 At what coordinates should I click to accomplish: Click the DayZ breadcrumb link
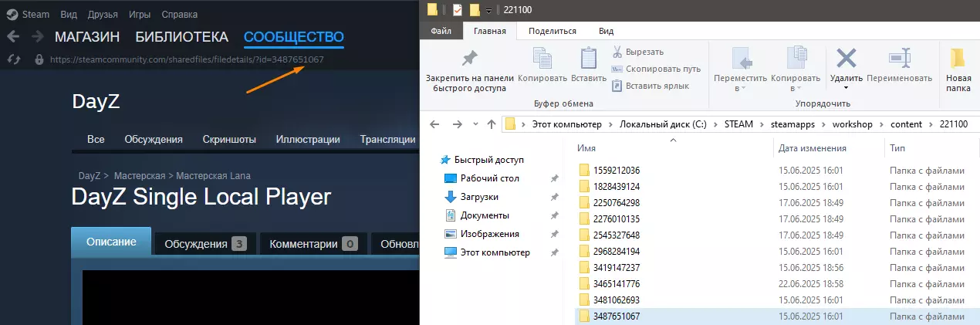(90, 175)
